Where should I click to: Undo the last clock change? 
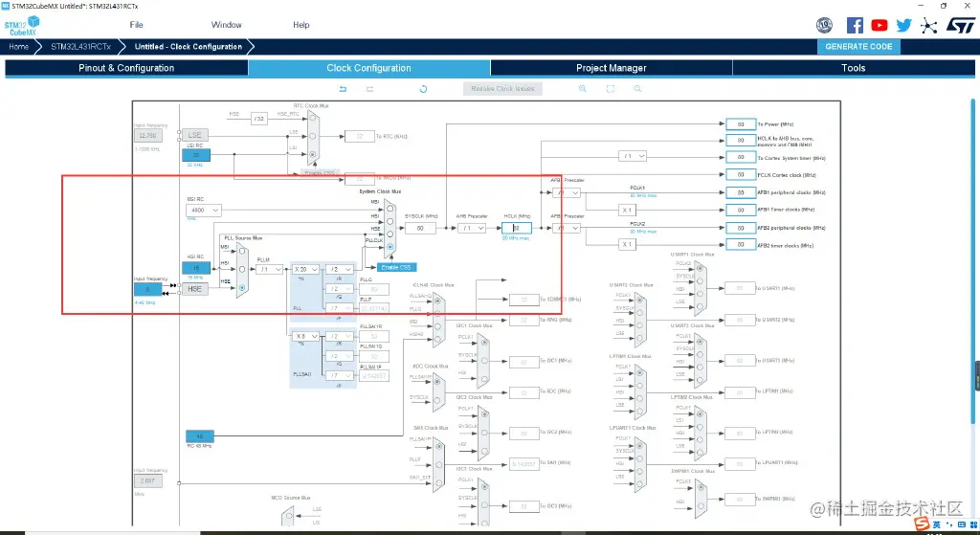(343, 89)
